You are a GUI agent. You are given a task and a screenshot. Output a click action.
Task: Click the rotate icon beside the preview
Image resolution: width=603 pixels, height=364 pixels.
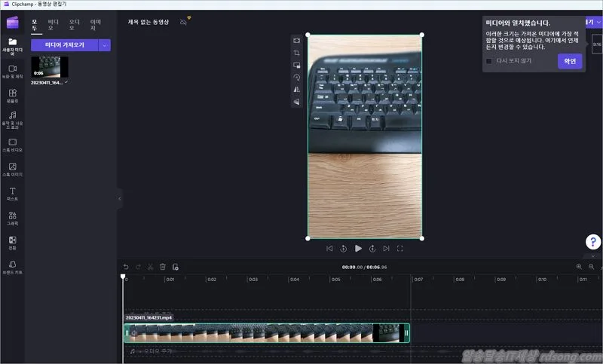(x=296, y=77)
